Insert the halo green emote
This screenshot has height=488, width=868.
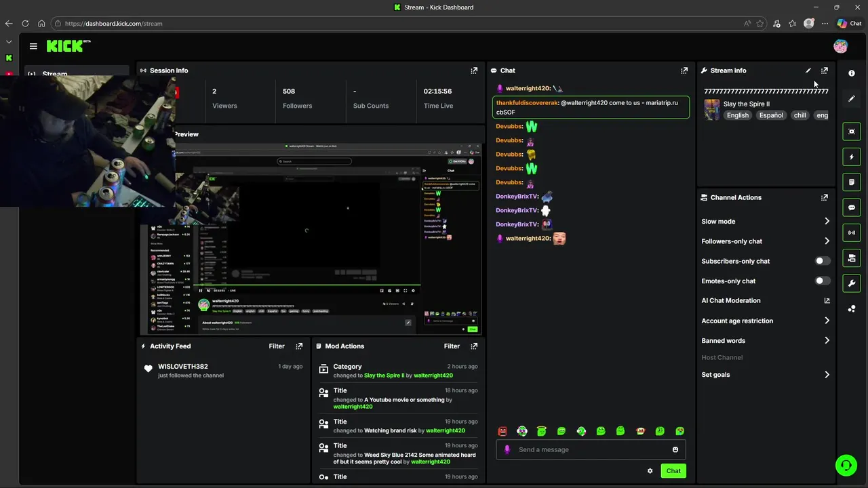(x=542, y=431)
